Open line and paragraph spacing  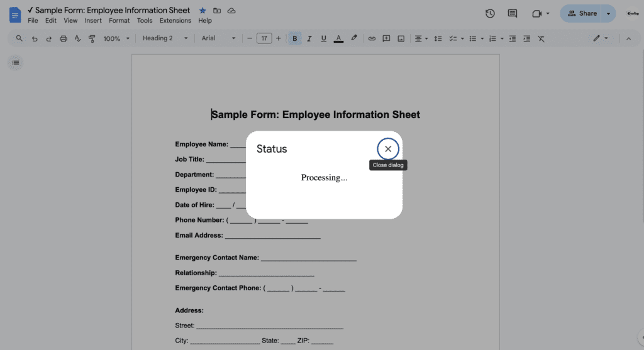tap(438, 38)
